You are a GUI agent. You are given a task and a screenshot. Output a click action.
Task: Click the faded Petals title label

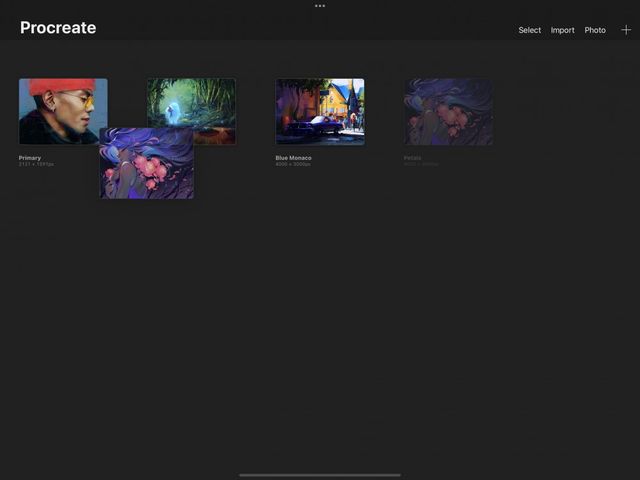click(412, 158)
